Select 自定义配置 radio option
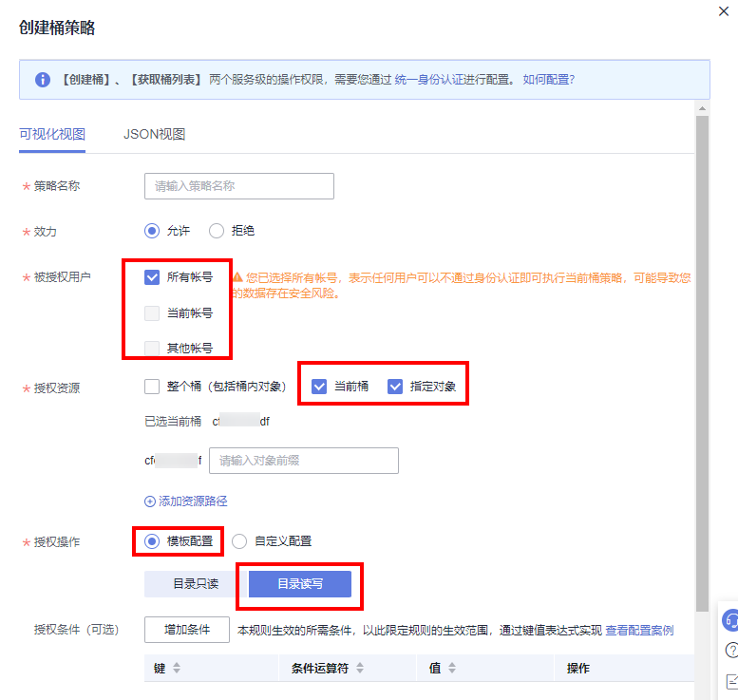The width and height of the screenshot is (738, 700). click(x=239, y=541)
